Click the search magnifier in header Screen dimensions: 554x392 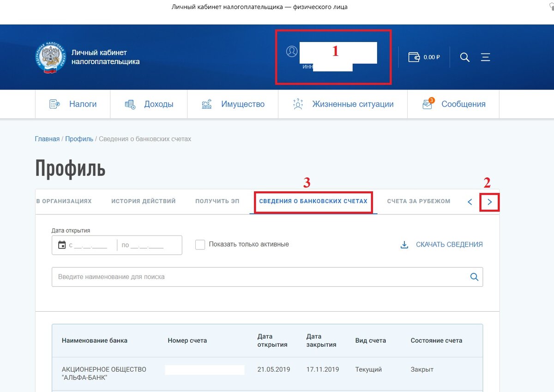pyautogui.click(x=465, y=57)
